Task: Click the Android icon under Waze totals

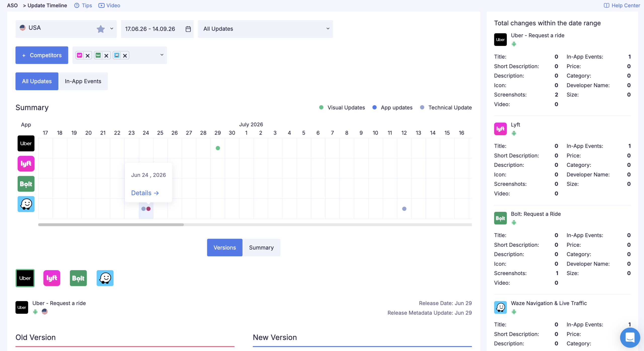Action: [x=514, y=312]
